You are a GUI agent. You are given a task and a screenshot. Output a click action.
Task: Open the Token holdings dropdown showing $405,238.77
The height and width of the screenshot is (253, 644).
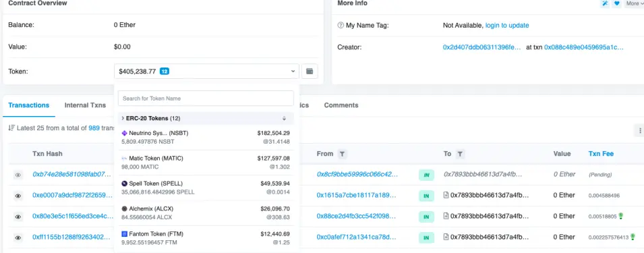coord(206,71)
